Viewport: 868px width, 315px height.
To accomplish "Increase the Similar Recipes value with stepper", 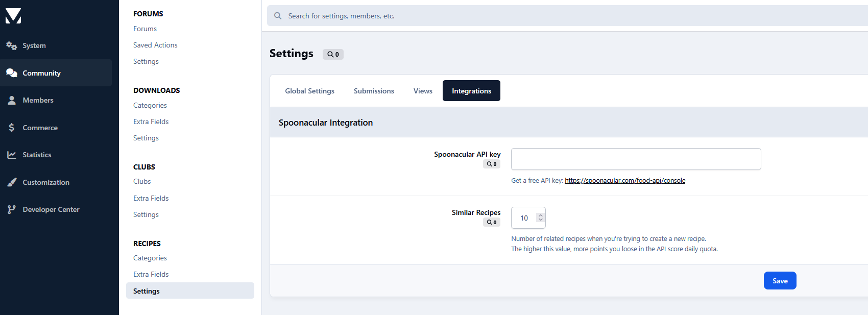I will coord(541,215).
